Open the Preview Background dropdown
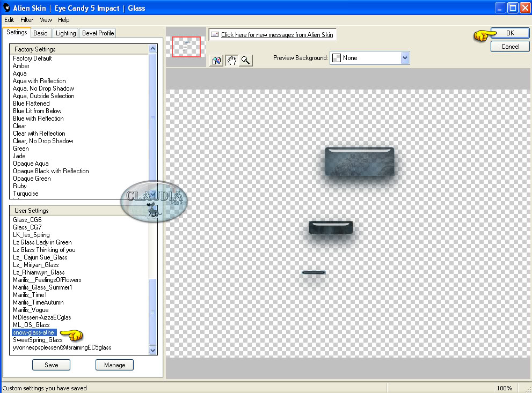Image resolution: width=532 pixels, height=393 pixels. coord(405,58)
